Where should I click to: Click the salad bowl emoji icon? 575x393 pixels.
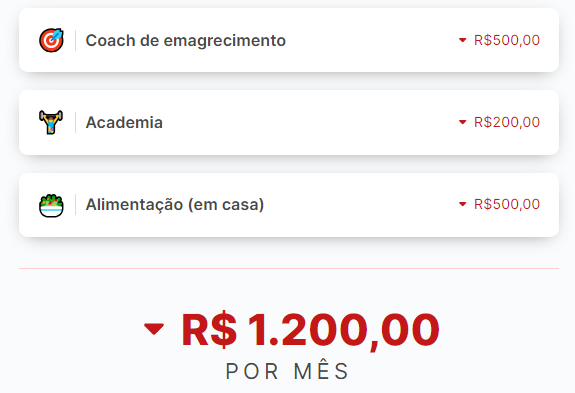pyautogui.click(x=51, y=205)
